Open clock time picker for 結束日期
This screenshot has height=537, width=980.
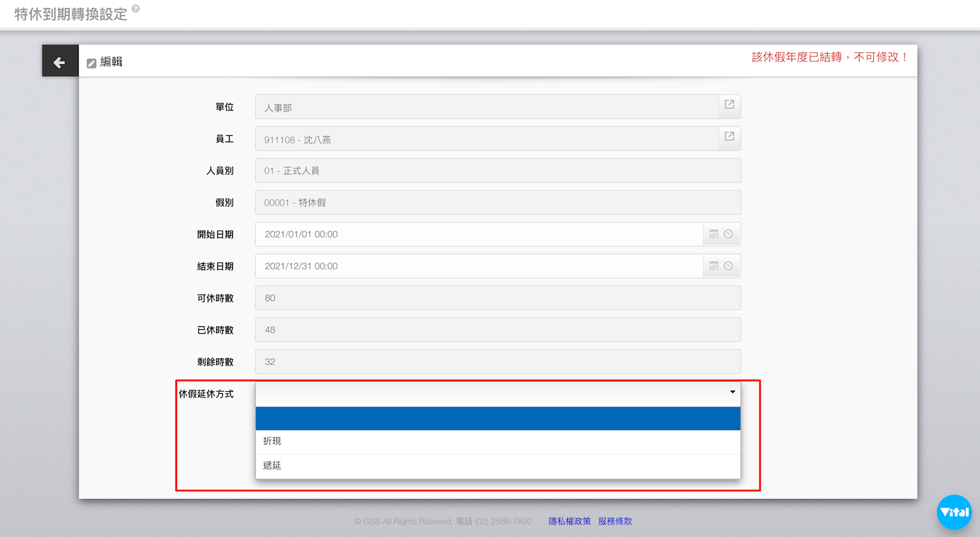[728, 266]
